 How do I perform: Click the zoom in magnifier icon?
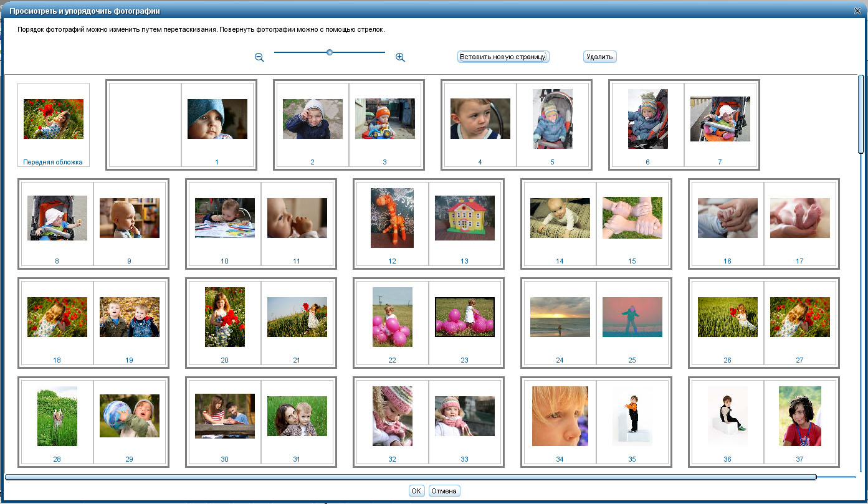click(x=400, y=57)
